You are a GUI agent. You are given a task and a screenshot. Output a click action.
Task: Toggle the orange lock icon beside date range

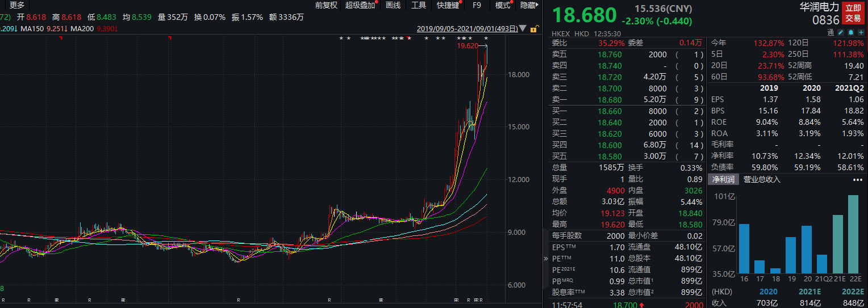[x=534, y=28]
